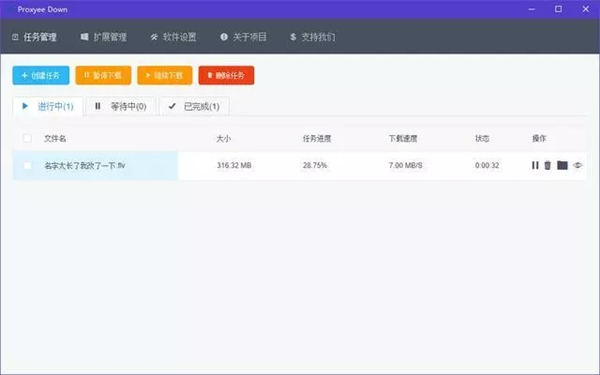Click the 操作 column header

pos(539,139)
